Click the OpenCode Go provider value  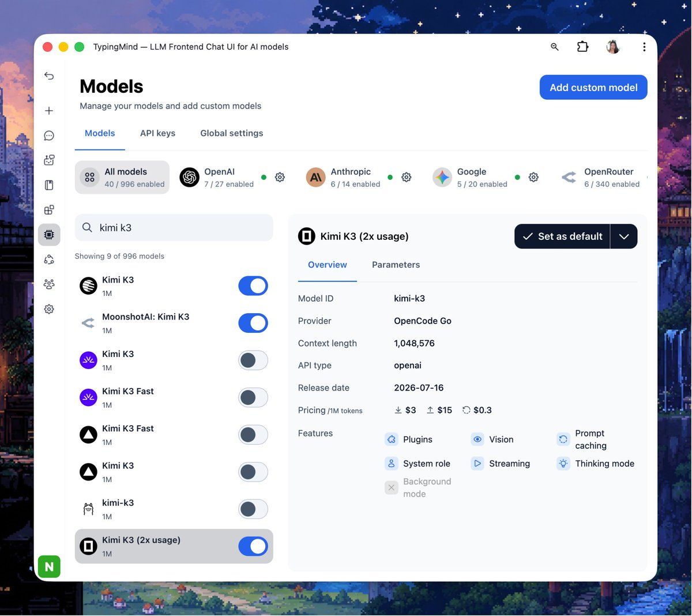click(423, 321)
